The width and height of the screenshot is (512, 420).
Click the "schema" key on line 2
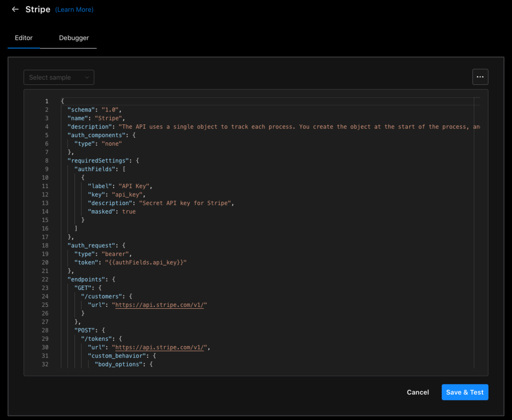pyautogui.click(x=81, y=110)
